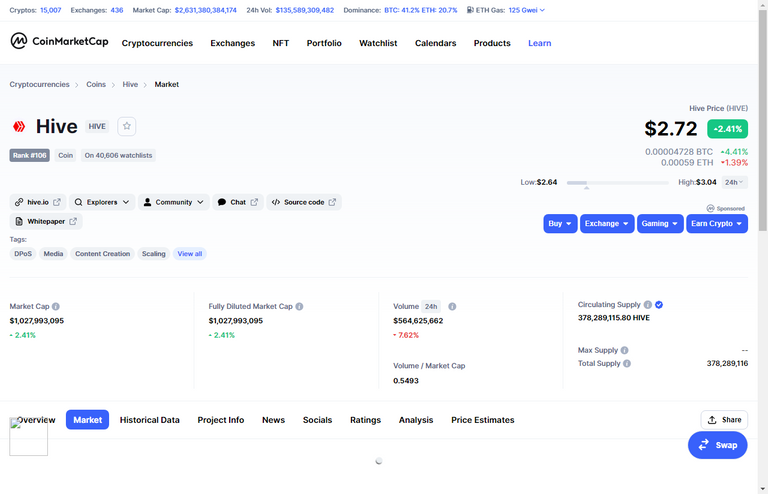Open the Buy dropdown button

click(560, 224)
